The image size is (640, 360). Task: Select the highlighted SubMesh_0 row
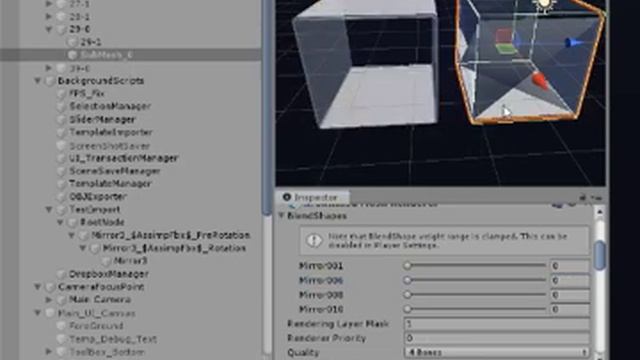[x=131, y=55]
